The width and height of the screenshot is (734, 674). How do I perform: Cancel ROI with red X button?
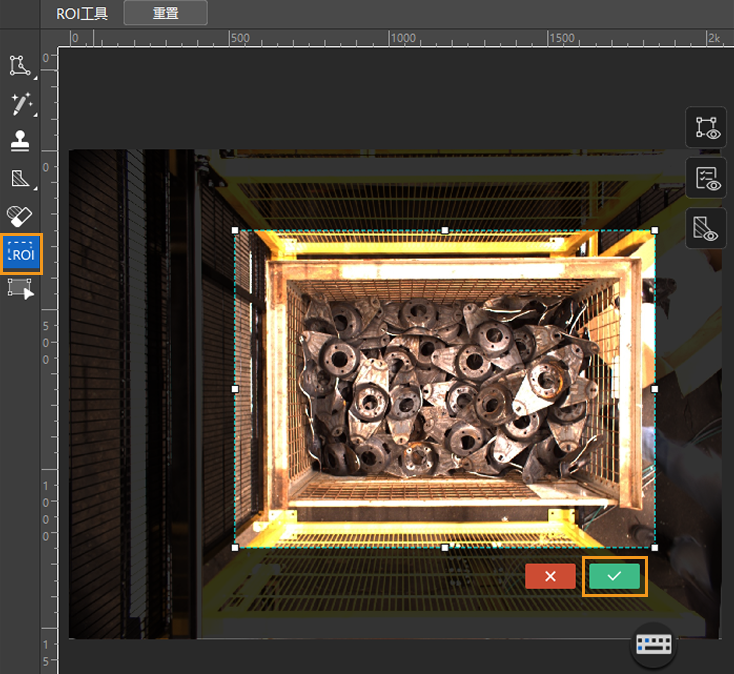pos(550,576)
